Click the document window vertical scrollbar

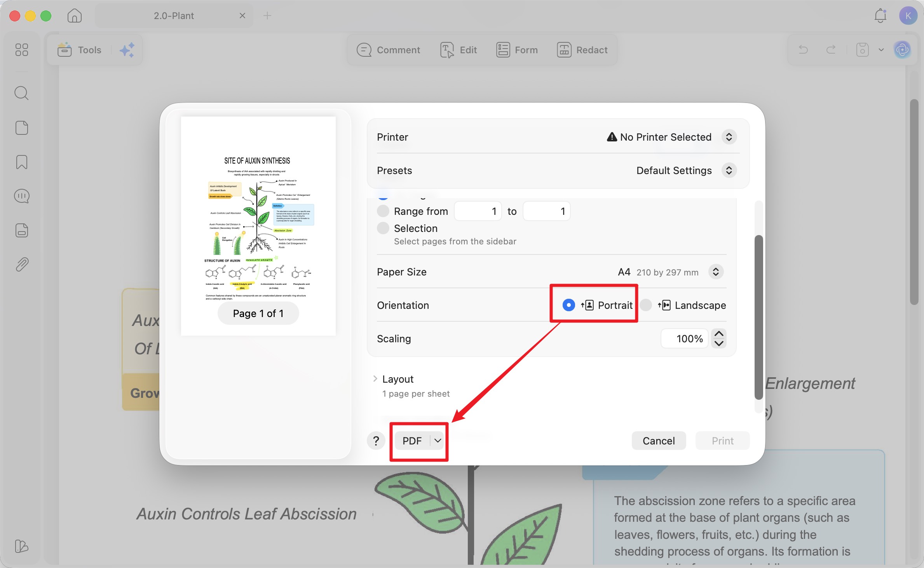(914, 202)
